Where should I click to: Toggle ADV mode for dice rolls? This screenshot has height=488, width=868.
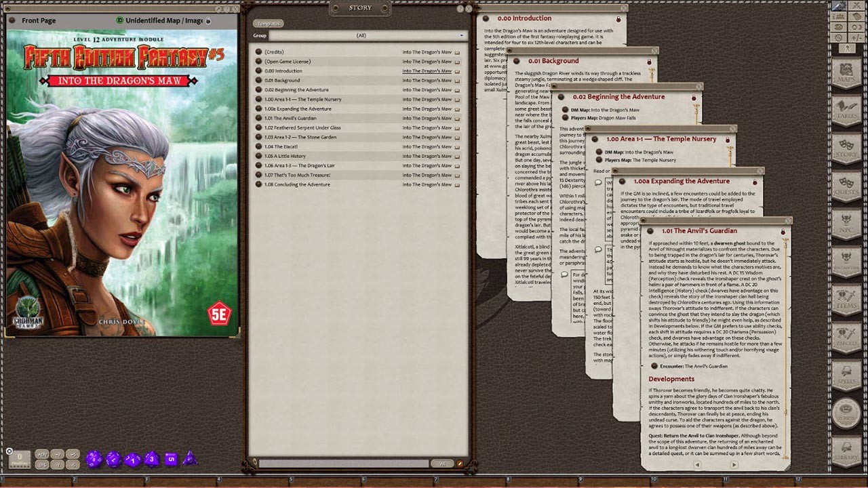(41, 454)
